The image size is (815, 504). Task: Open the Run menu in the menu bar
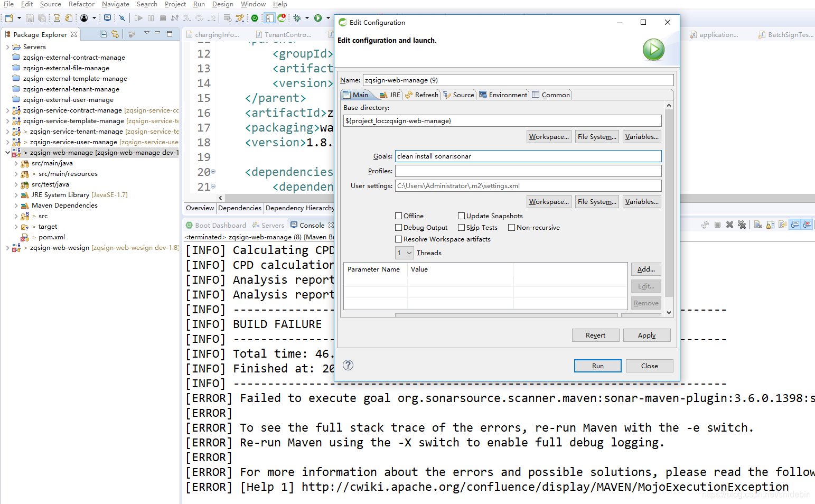pos(199,4)
